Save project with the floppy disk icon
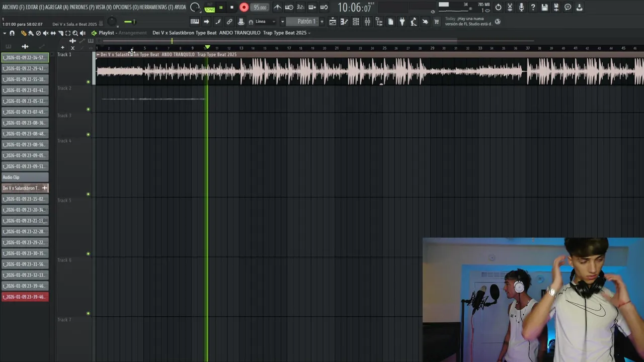Image resolution: width=644 pixels, height=362 pixels. 544,8
